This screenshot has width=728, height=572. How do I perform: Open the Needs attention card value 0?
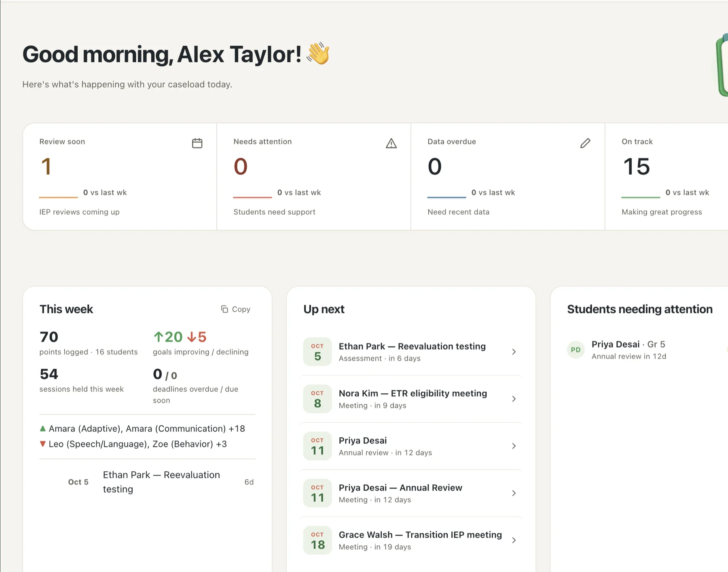[241, 167]
